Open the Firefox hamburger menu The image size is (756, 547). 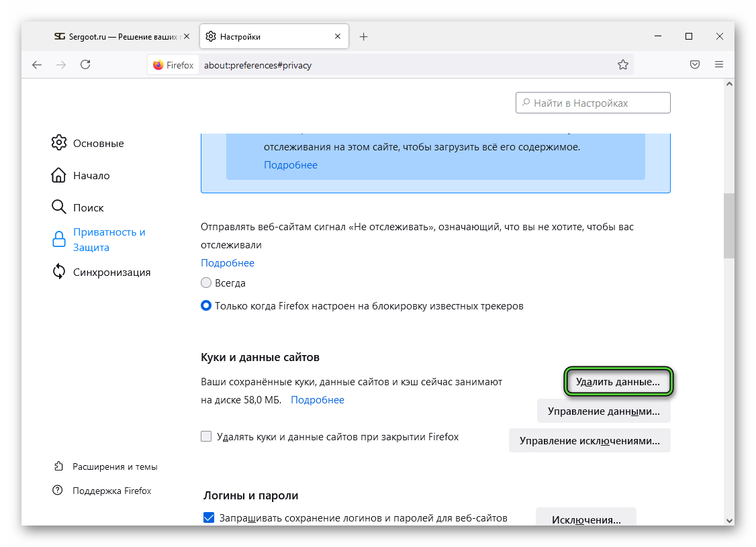719,64
